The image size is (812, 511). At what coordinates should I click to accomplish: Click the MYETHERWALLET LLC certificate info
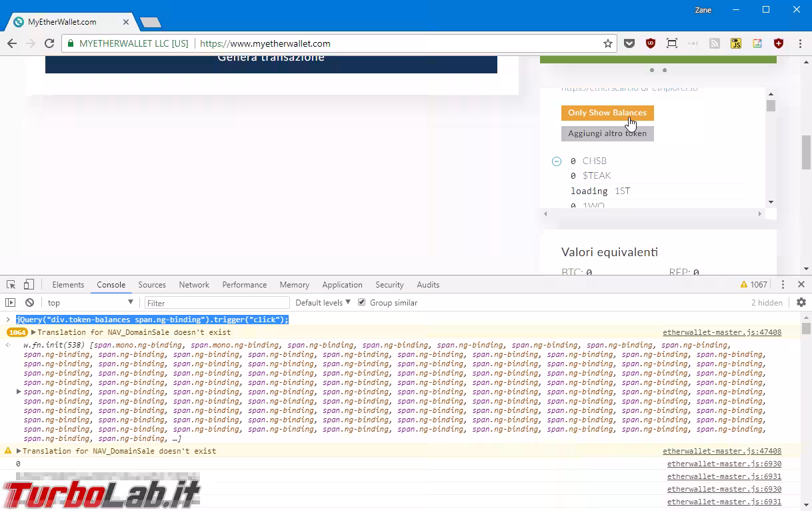pyautogui.click(x=127, y=43)
